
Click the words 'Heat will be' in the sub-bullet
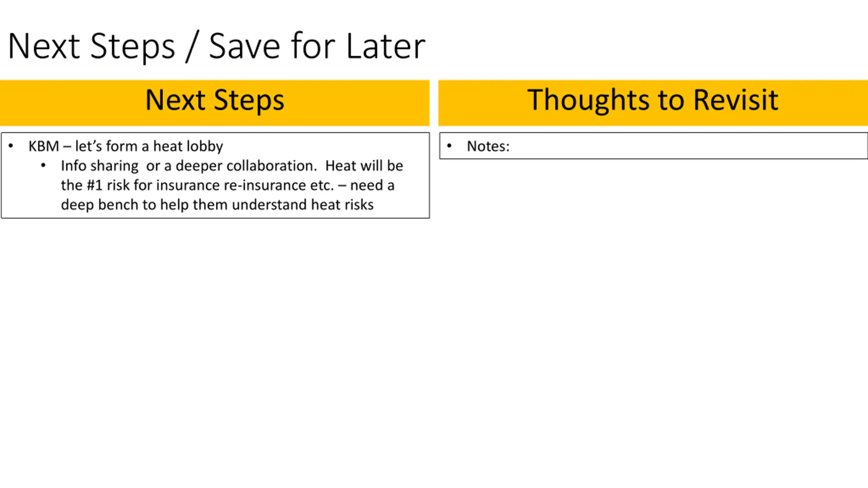coord(364,166)
